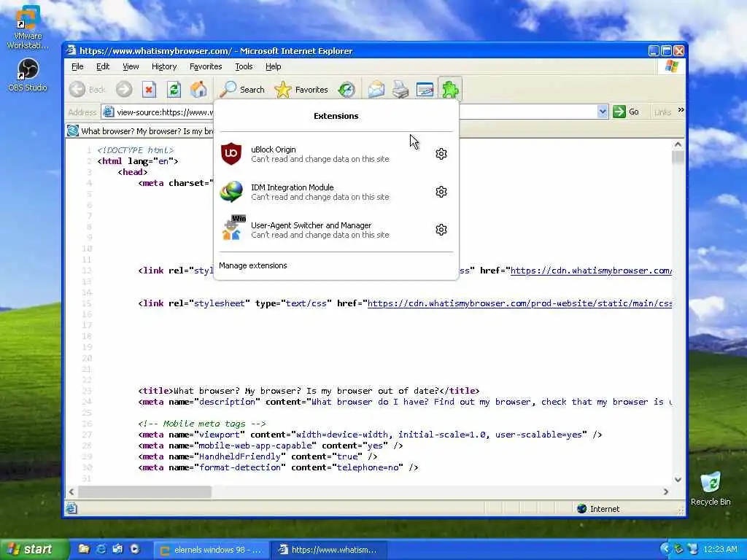Click the IDM Integration Module icon
747x560 pixels.
(231, 192)
